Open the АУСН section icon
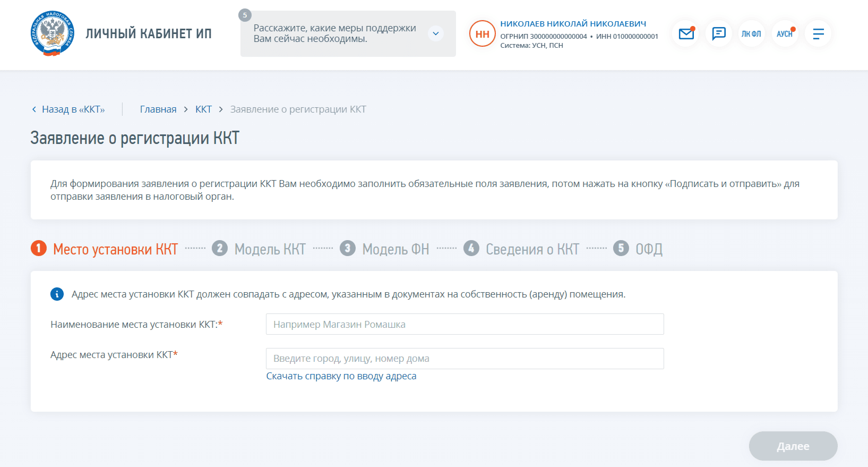 pos(784,33)
